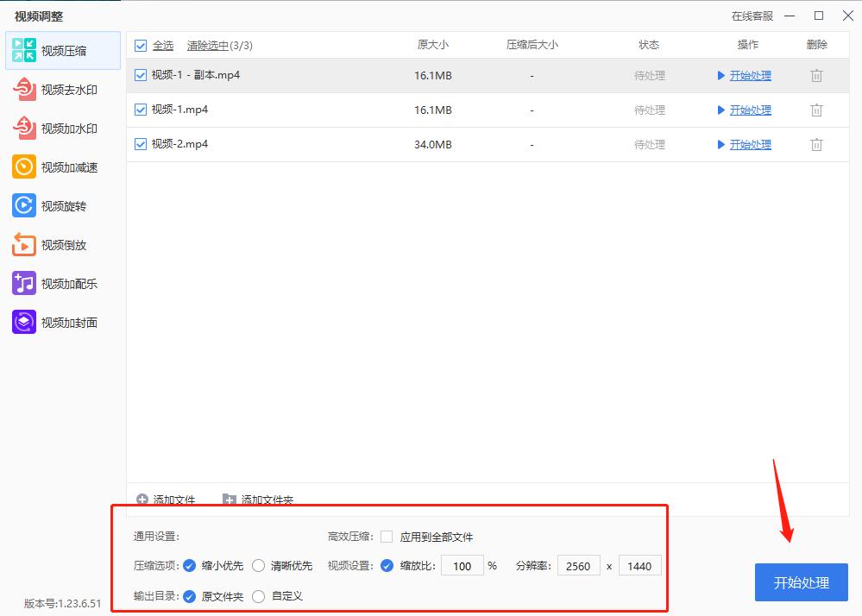Enable 应用到全部文件 for 高效压缩
The height and width of the screenshot is (616, 862).
(x=385, y=535)
